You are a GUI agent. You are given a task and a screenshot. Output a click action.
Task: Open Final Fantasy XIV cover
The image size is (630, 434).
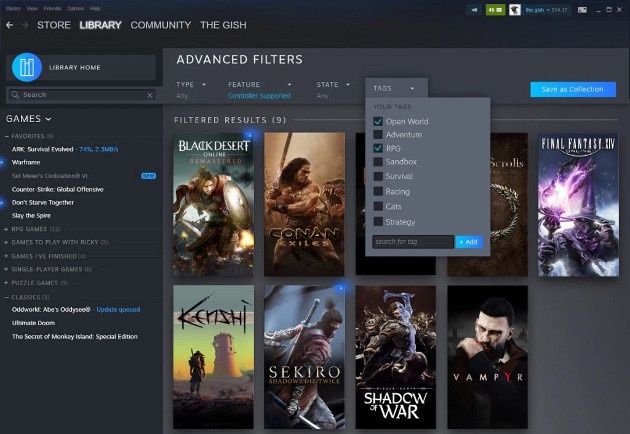coord(578,205)
